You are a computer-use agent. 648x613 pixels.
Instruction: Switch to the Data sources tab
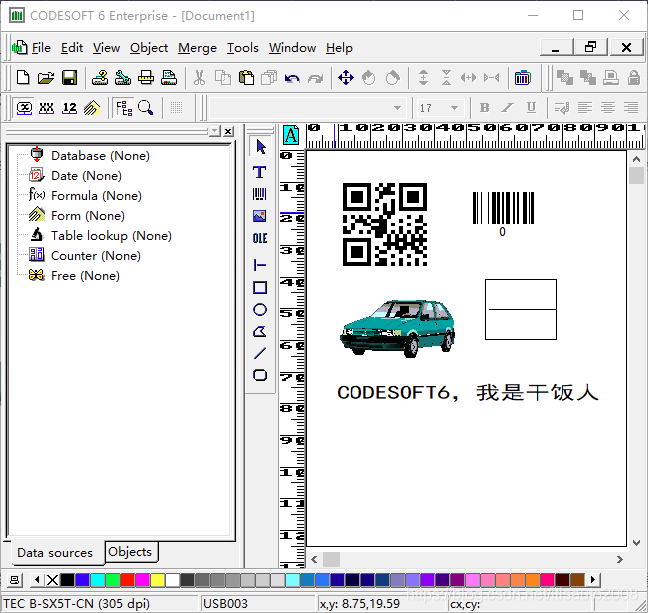[55, 553]
